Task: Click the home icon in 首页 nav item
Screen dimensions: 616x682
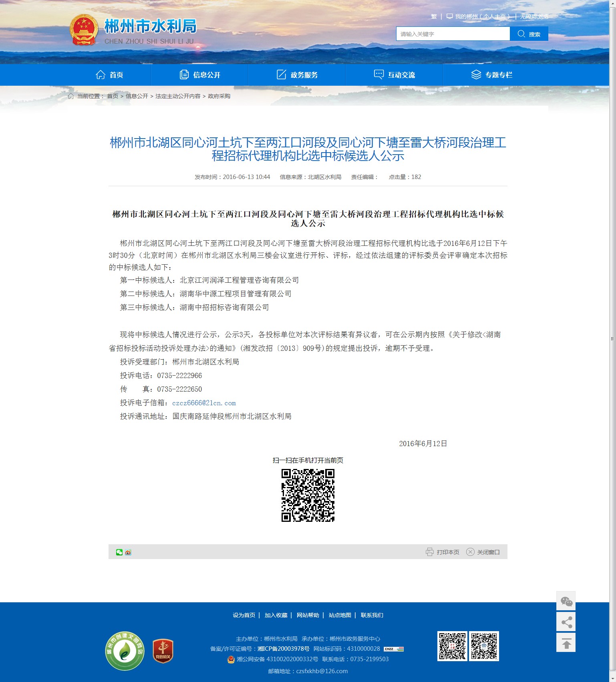Action: [101, 74]
